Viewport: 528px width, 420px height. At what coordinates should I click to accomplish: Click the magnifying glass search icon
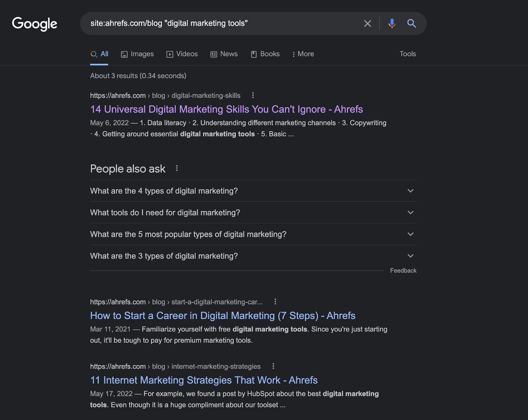pyautogui.click(x=412, y=23)
